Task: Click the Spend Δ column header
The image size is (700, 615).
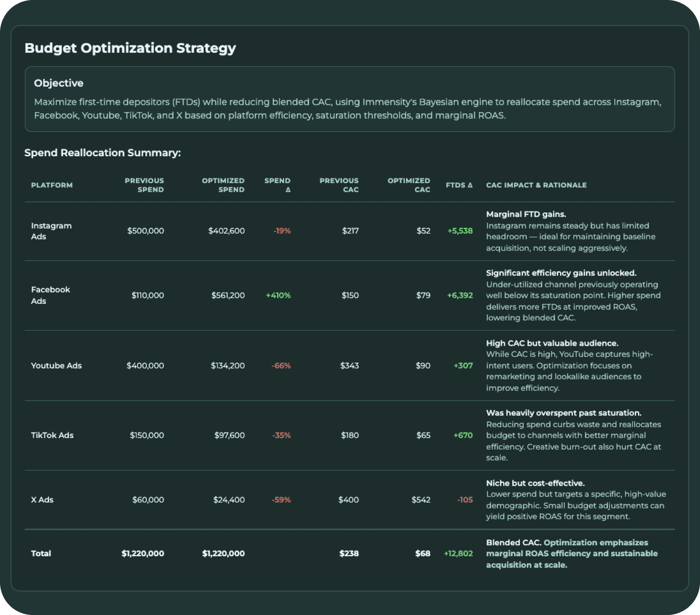Action: 278,185
